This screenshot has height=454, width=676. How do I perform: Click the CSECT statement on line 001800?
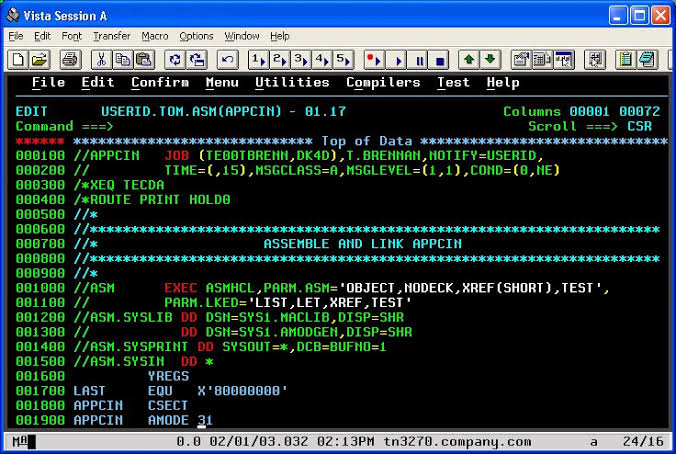[168, 405]
